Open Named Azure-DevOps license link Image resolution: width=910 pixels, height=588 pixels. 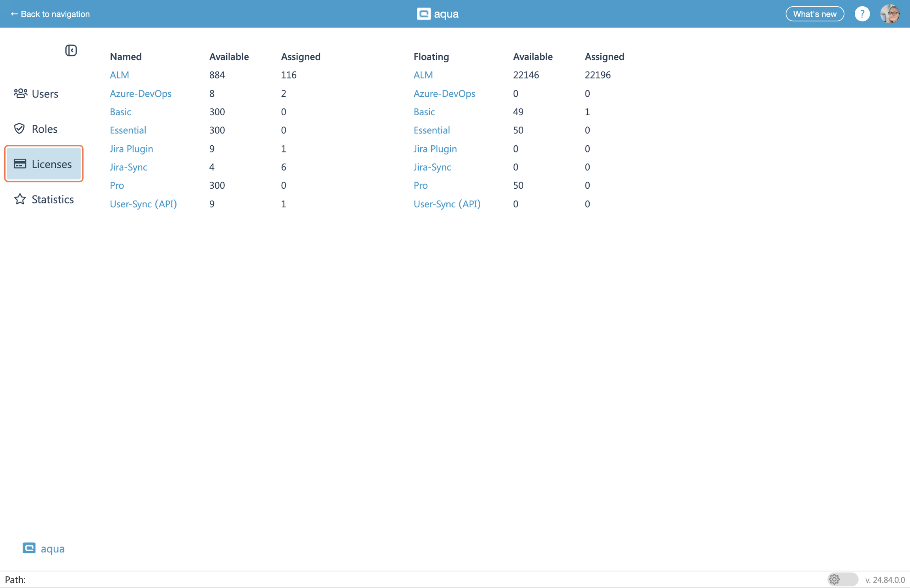pyautogui.click(x=141, y=94)
